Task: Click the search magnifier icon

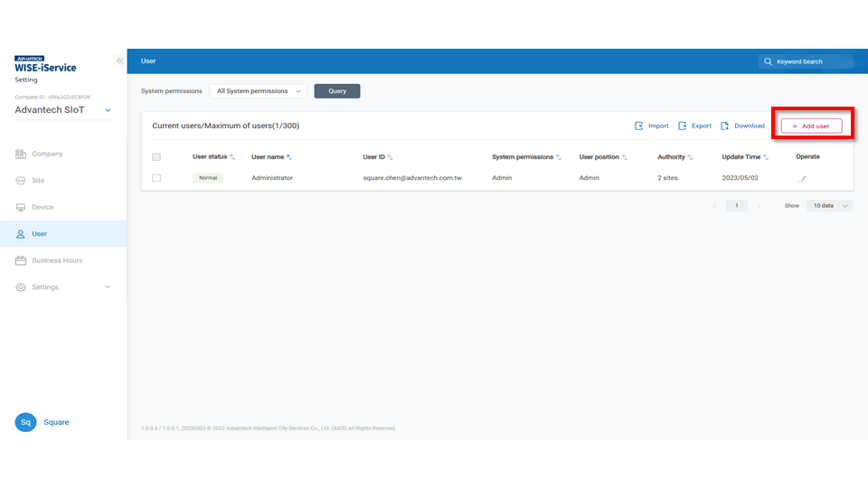Action: pos(769,61)
